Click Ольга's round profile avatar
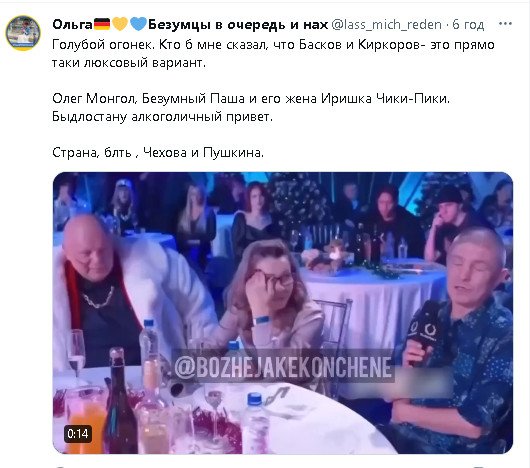 tap(23, 33)
